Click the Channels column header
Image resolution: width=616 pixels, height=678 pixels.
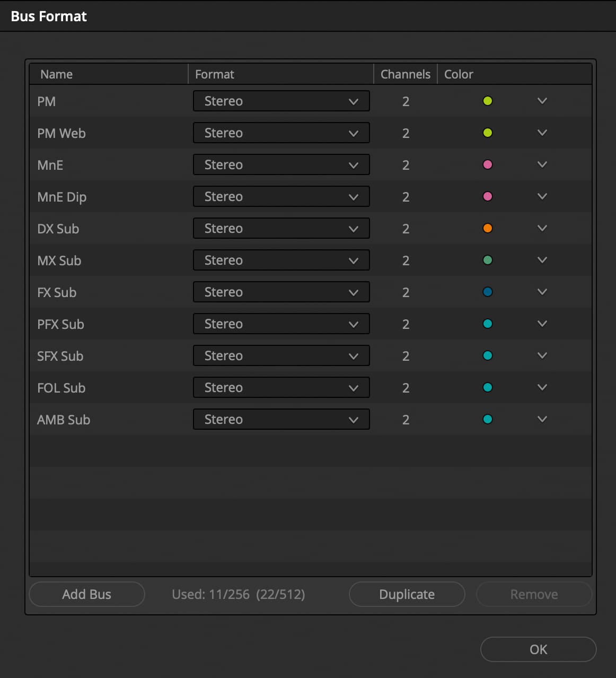[405, 74]
